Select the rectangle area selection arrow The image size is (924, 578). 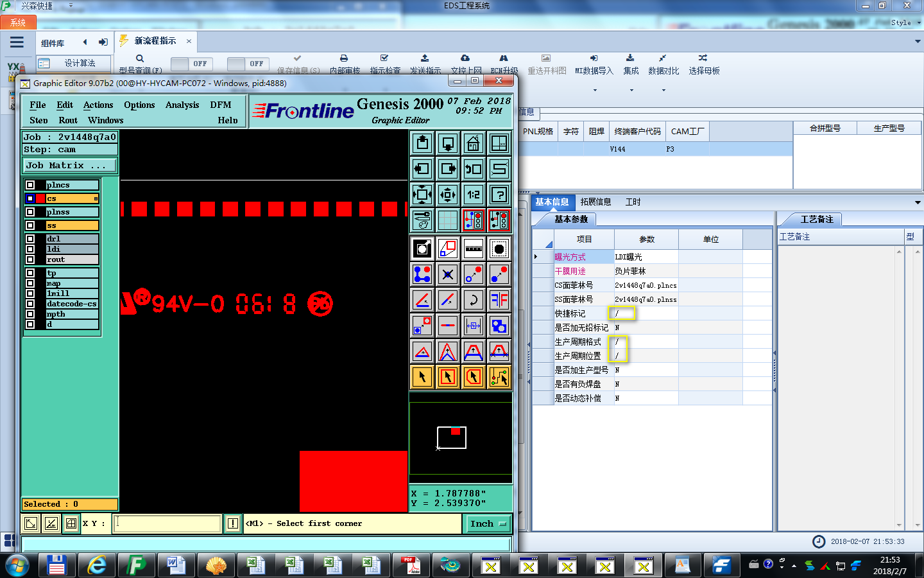point(448,377)
